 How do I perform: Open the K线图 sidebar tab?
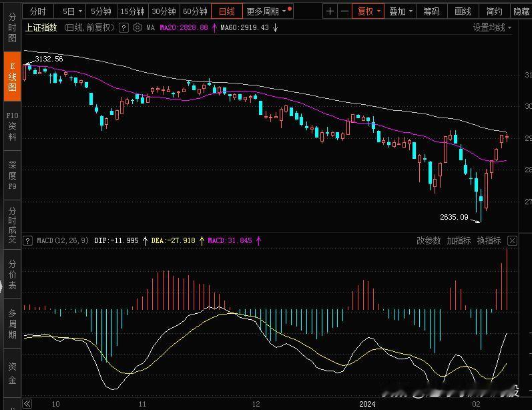(12, 77)
